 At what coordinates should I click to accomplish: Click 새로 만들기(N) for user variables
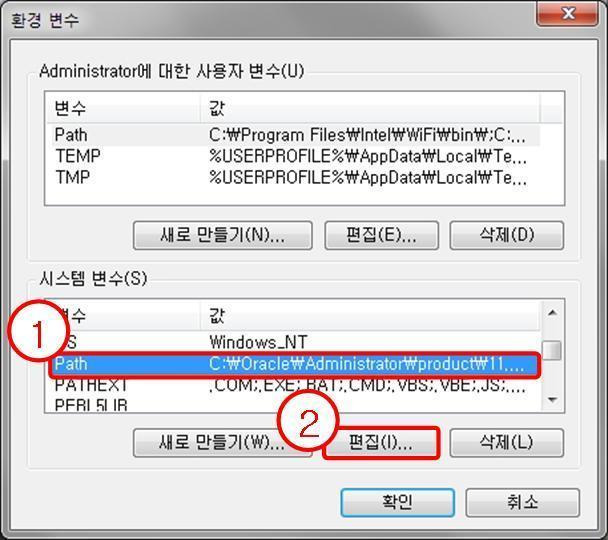(x=223, y=235)
